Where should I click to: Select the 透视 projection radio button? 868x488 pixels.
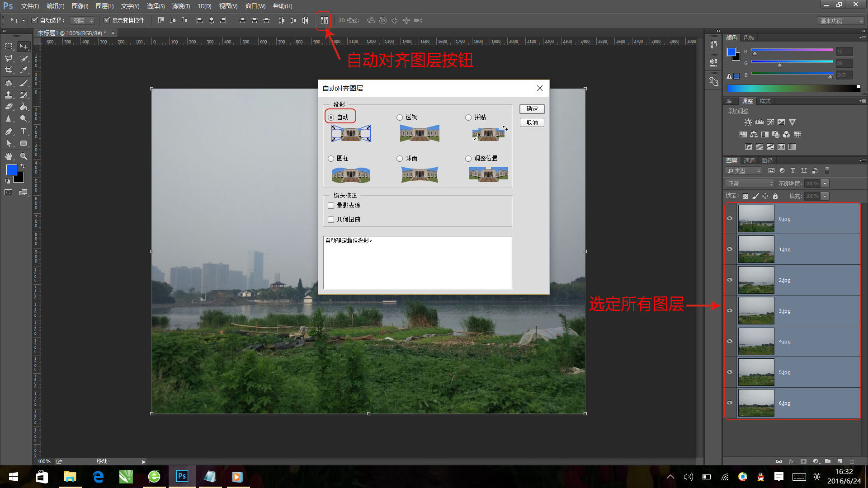tap(400, 117)
